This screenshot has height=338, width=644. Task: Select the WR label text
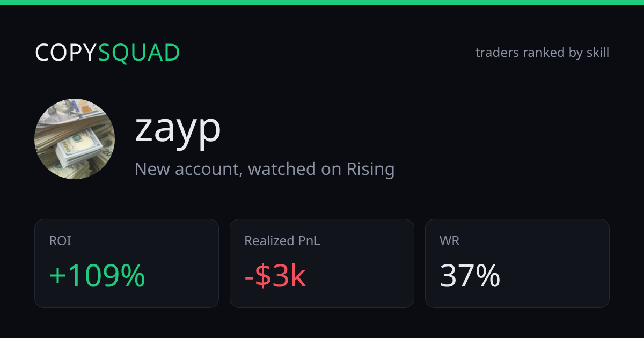pos(450,241)
